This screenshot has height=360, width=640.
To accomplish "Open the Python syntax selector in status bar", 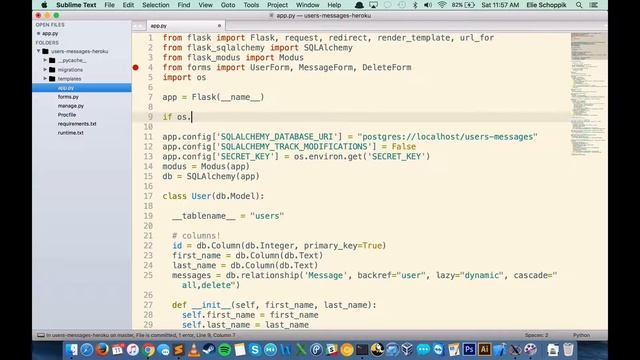I will click(x=581, y=335).
